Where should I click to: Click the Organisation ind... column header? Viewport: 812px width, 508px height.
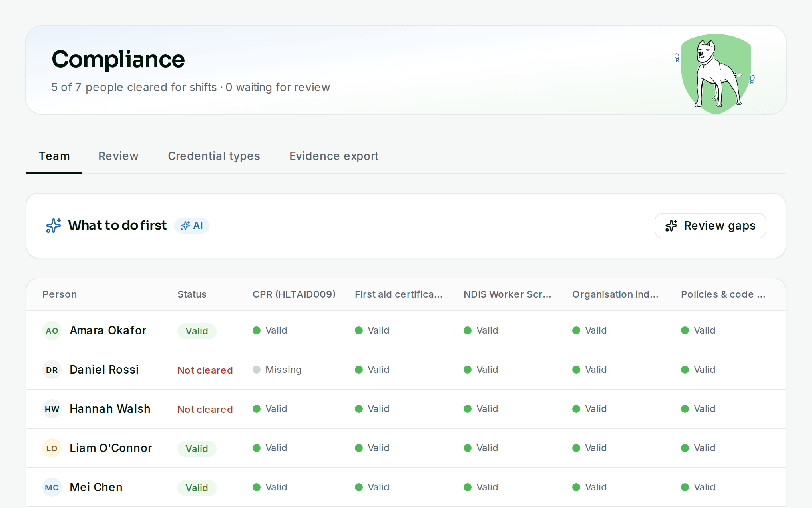(x=615, y=294)
